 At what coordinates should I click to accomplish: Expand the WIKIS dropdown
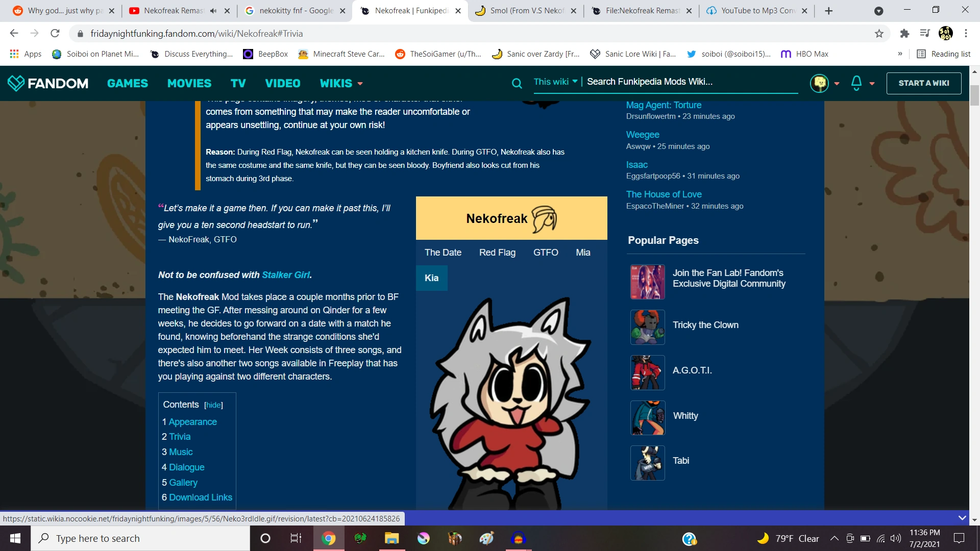pos(341,83)
